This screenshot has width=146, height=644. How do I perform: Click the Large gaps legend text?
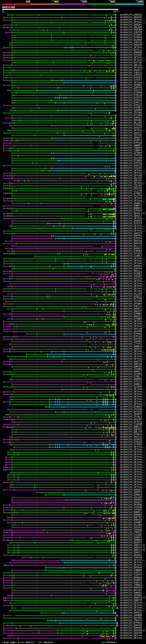click(x=28, y=642)
